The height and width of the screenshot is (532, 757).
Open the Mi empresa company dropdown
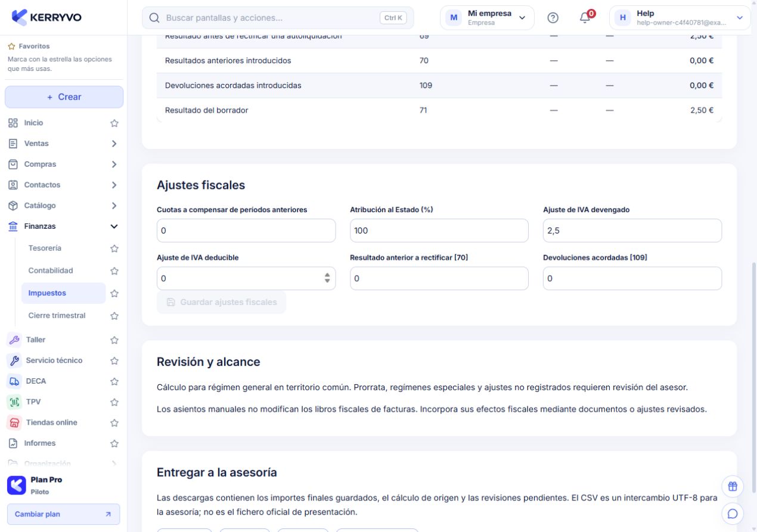pyautogui.click(x=487, y=18)
